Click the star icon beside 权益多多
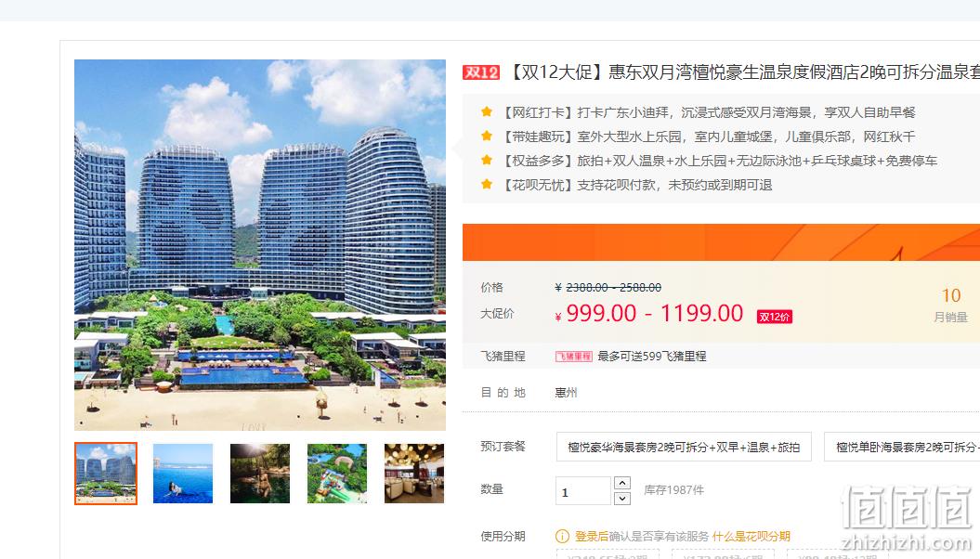This screenshot has width=980, height=559. 486,160
